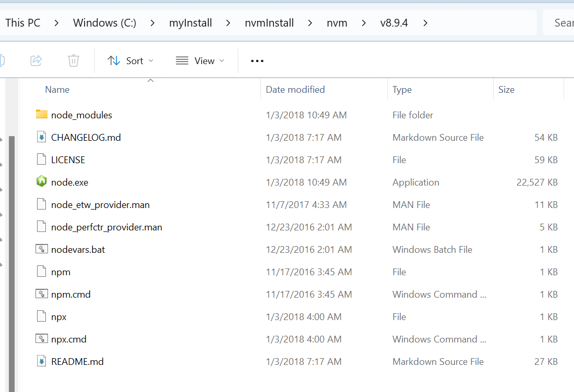Sort by the Name column header
Viewport: 574px width, 392px height.
tap(57, 90)
